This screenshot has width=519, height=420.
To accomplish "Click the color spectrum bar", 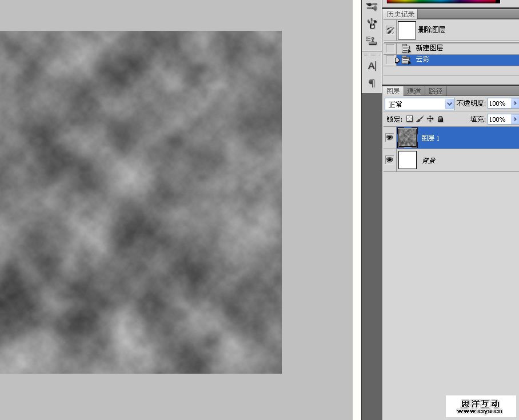I will click(443, 2).
